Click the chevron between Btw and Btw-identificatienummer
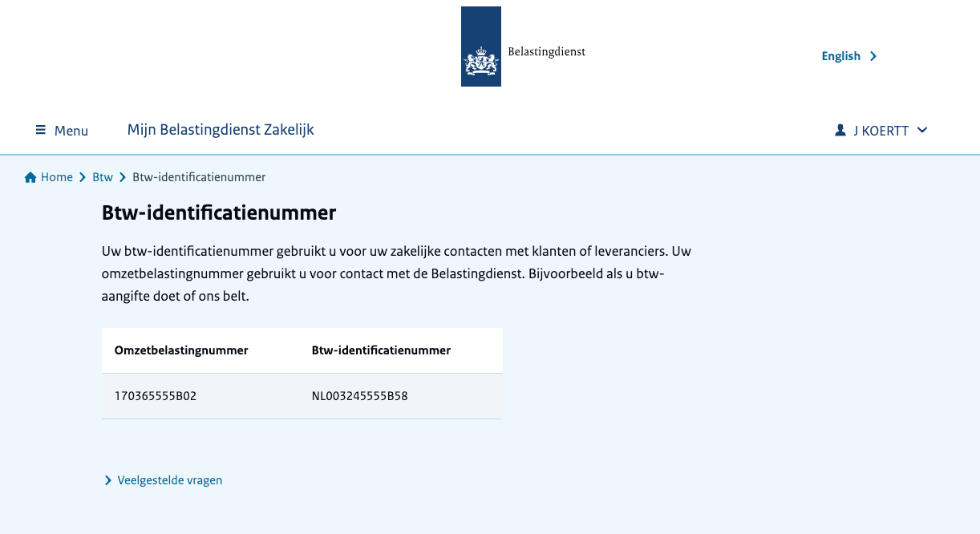The image size is (980, 534). (x=121, y=176)
